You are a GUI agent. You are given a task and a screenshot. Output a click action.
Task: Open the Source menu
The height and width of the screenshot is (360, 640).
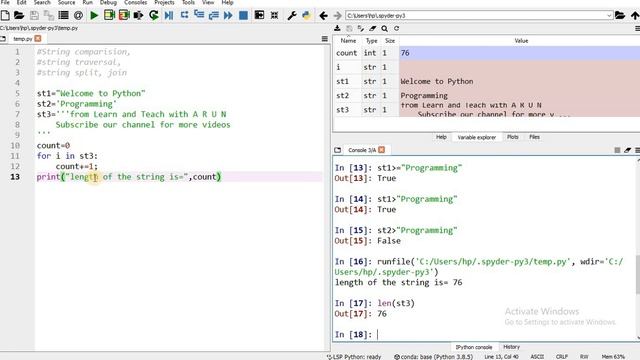pyautogui.click(x=66, y=2)
